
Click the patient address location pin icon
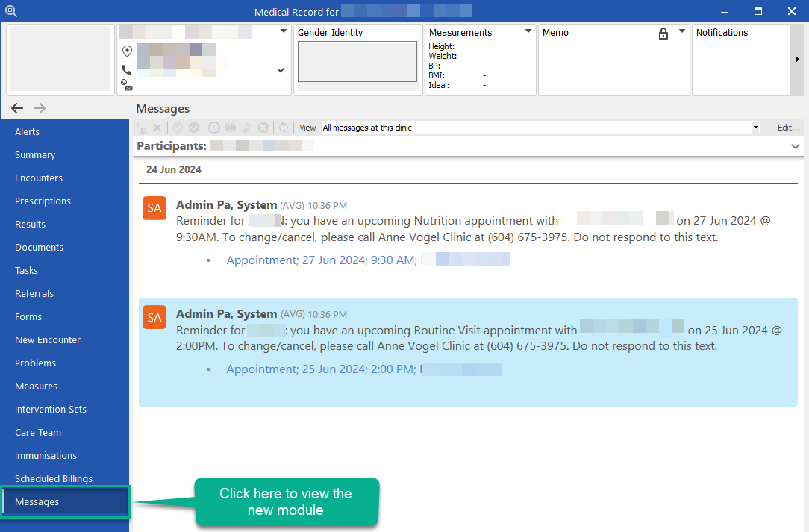pyautogui.click(x=127, y=51)
